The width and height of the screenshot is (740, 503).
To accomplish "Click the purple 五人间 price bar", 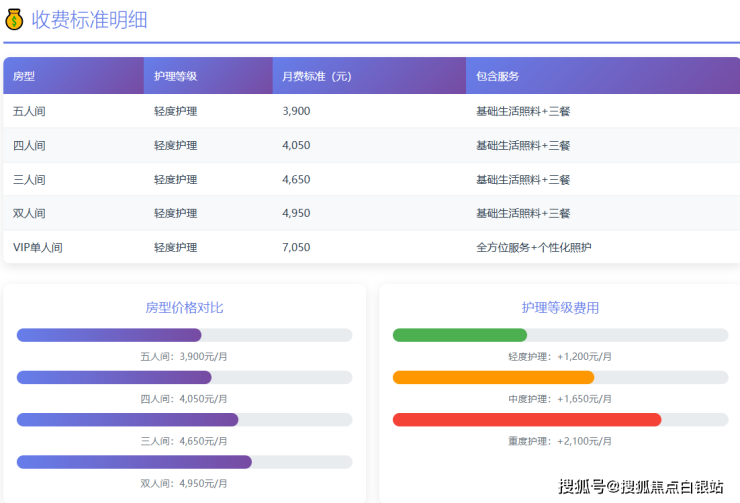I will coord(109,335).
